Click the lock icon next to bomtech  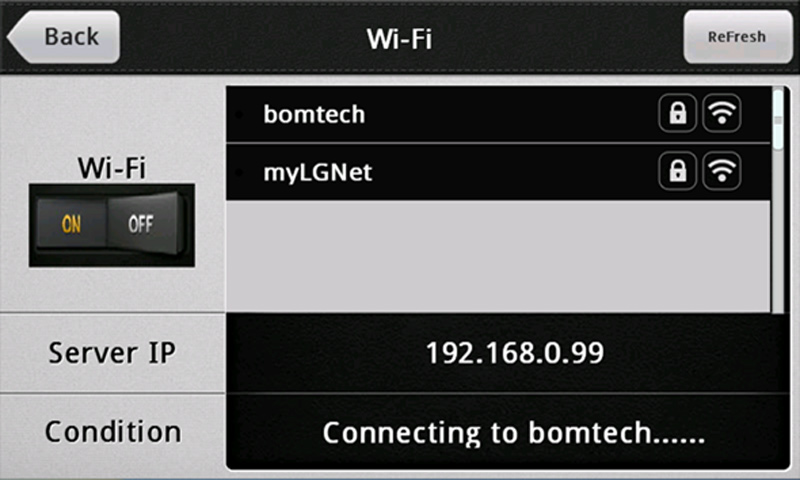pyautogui.click(x=678, y=113)
